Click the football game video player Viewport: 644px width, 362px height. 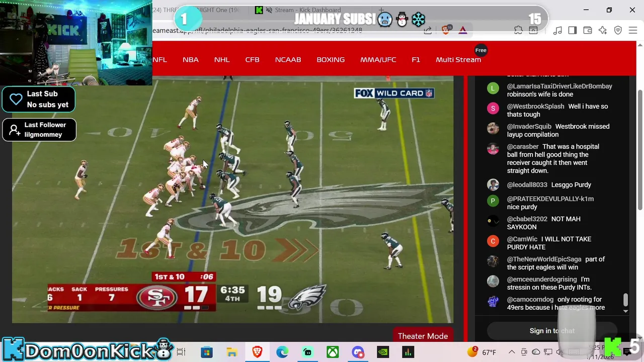point(232,200)
